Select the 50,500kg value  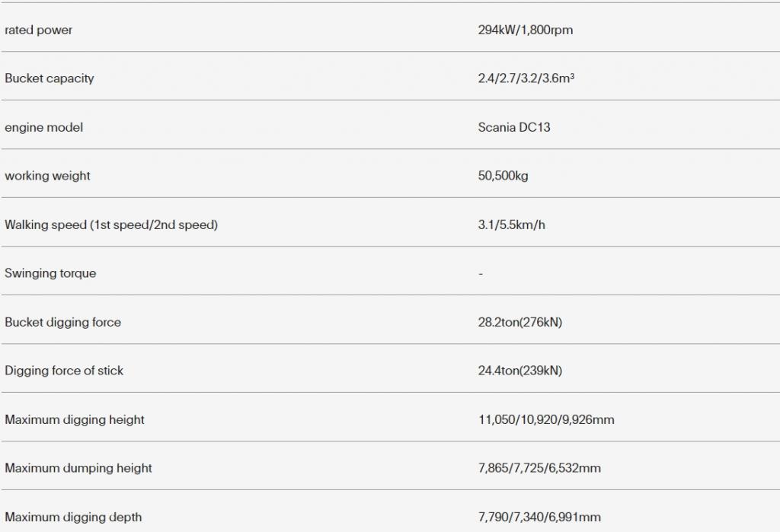pos(503,176)
